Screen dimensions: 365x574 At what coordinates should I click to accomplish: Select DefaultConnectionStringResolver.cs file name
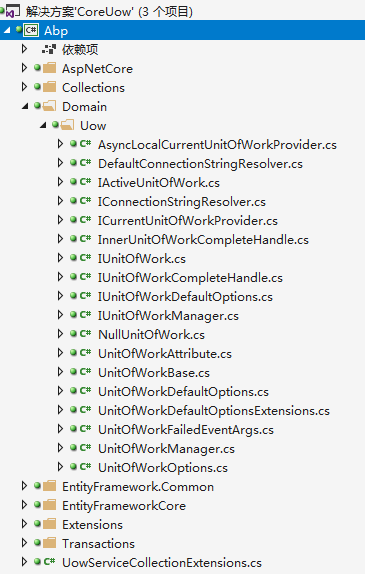click(200, 164)
